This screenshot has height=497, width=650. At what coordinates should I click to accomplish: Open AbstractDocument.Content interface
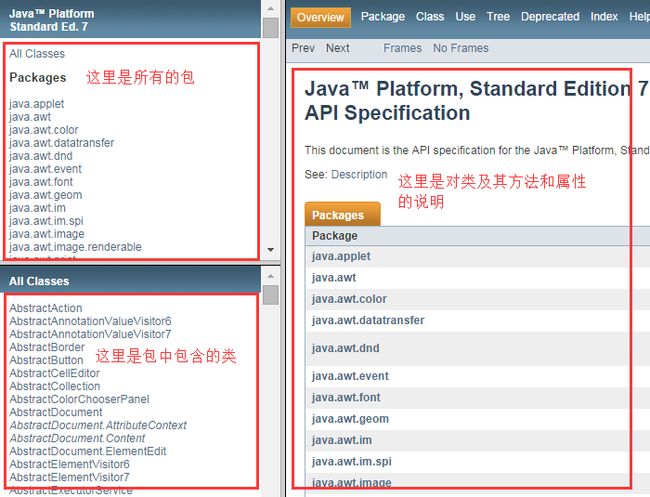[77, 438]
